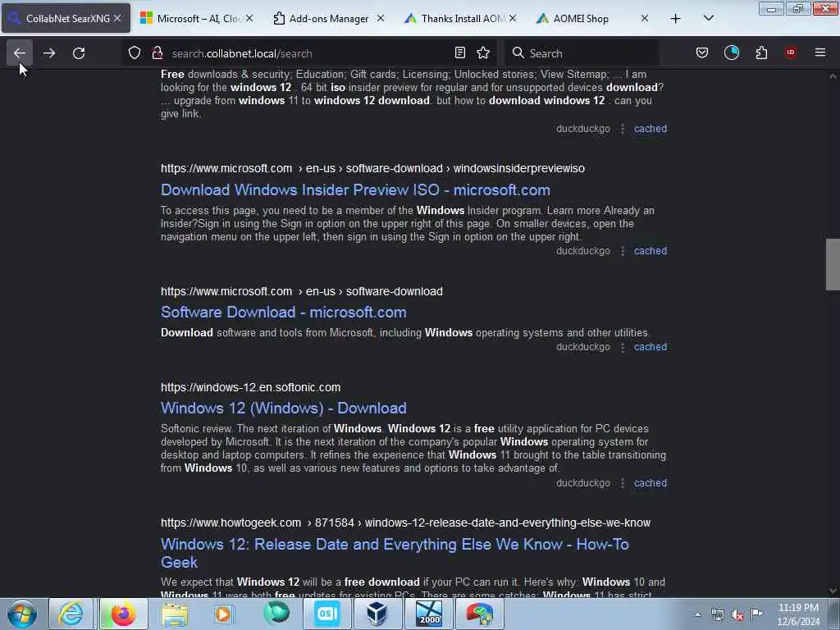Open cached copy of Software Download result
The width and height of the screenshot is (840, 630).
tap(651, 347)
